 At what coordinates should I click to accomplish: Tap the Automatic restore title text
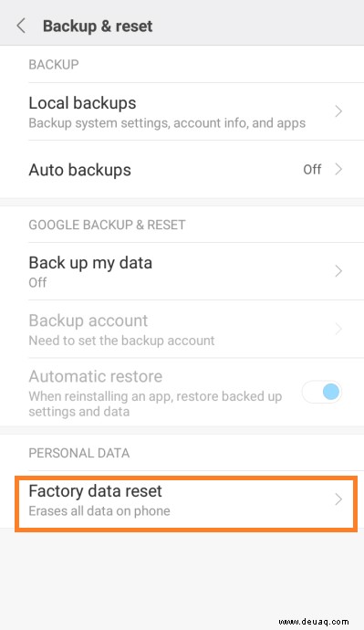point(96,376)
